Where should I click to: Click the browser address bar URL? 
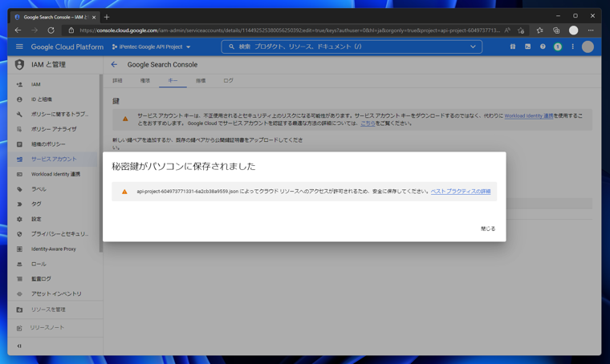(290, 30)
